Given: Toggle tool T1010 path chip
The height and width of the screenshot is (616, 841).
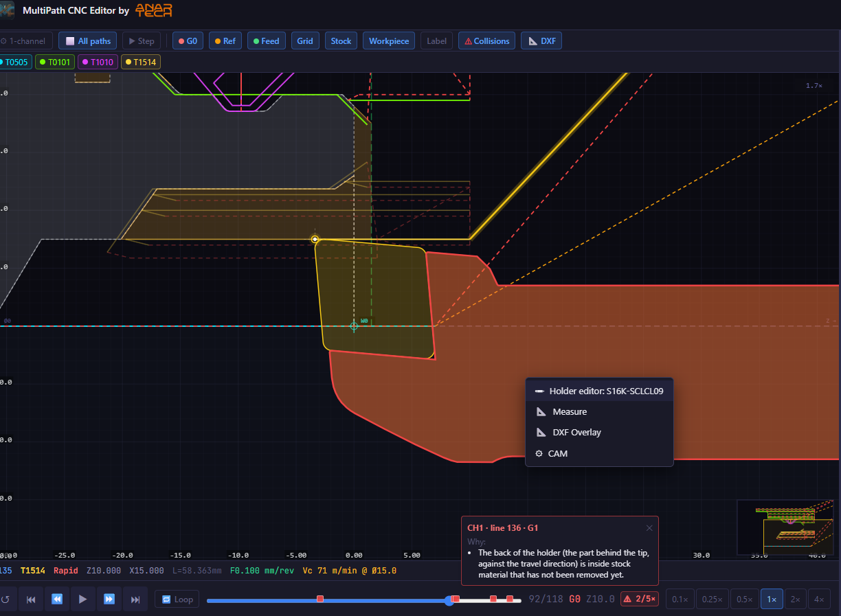Looking at the screenshot, I should (98, 62).
